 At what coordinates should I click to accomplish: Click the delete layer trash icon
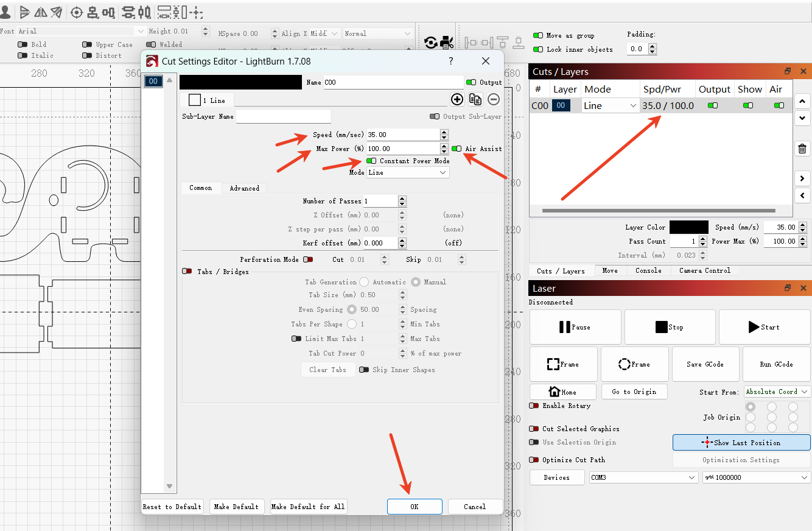point(802,149)
